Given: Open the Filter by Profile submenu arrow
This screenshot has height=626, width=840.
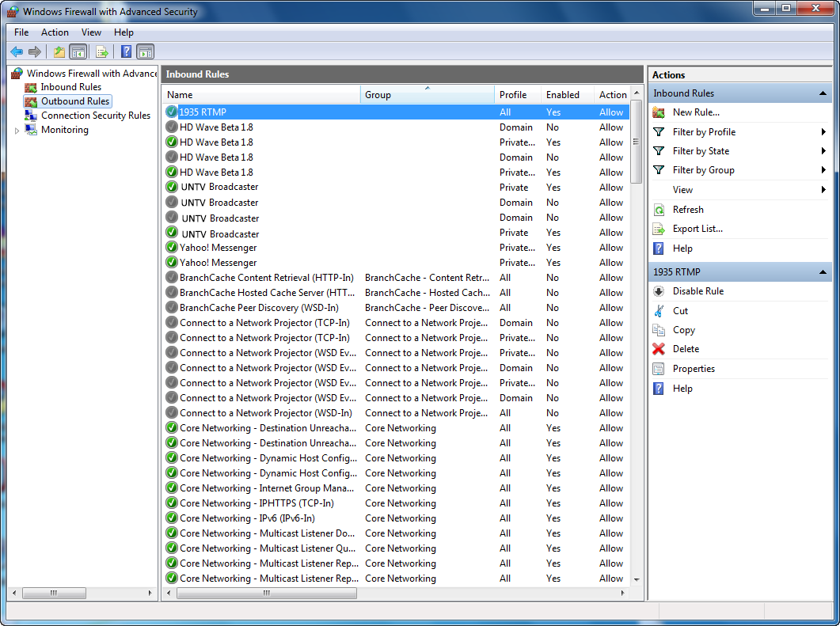Looking at the screenshot, I should coord(823,131).
